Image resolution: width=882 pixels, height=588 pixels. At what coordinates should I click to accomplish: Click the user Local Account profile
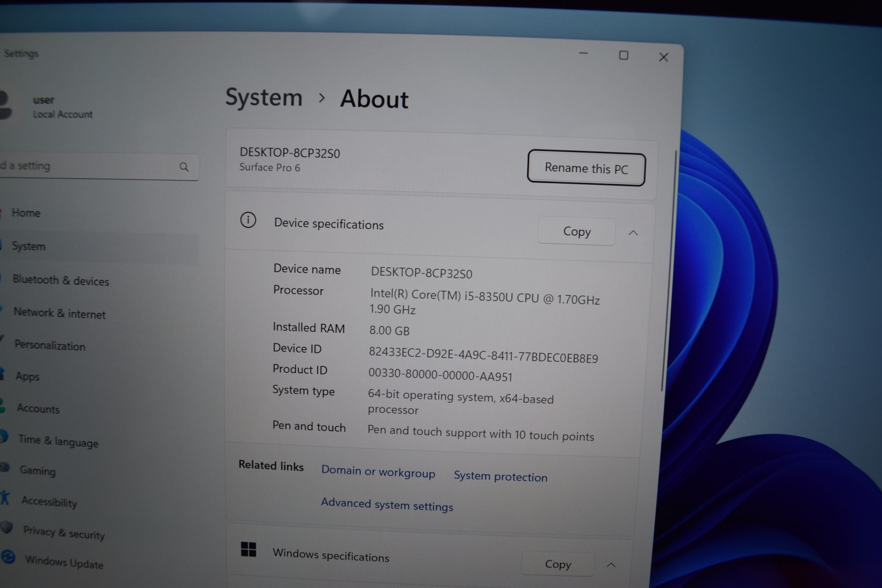tap(47, 106)
